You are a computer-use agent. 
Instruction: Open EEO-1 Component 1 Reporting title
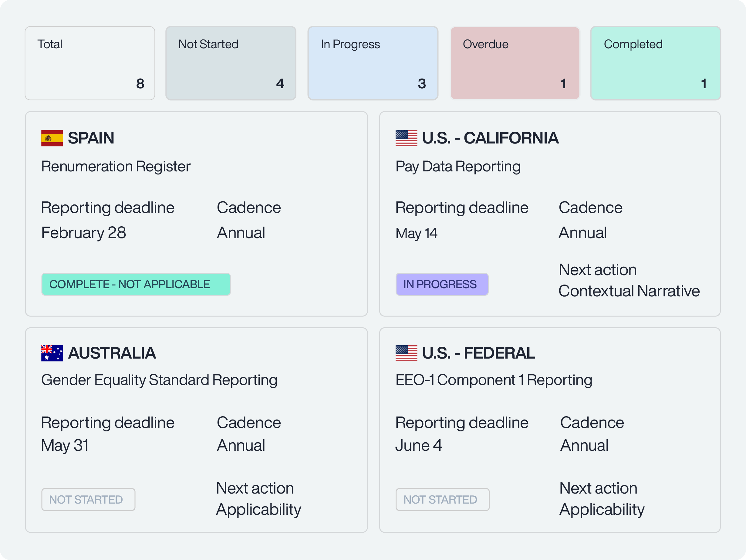[494, 380]
